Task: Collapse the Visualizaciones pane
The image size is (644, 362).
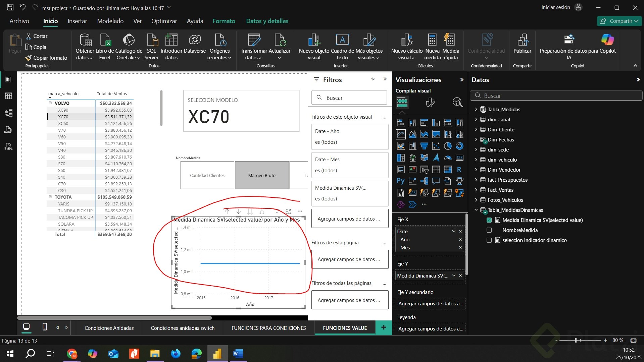Action: [x=462, y=80]
